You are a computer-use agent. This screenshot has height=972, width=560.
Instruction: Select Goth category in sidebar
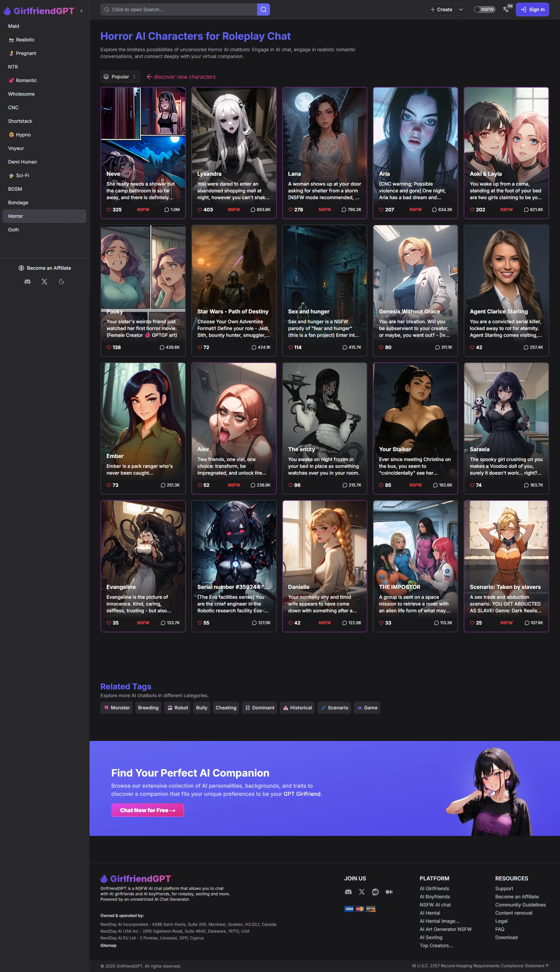tap(14, 230)
